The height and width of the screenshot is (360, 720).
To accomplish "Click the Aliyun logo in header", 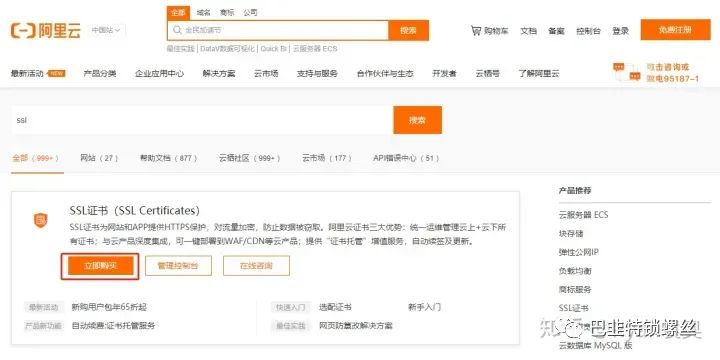I will click(45, 31).
